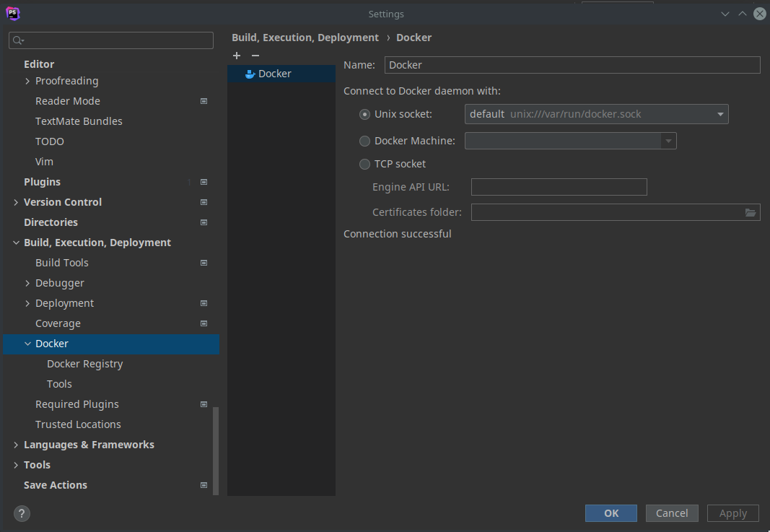
Task: Click the settings search field
Action: 111,40
